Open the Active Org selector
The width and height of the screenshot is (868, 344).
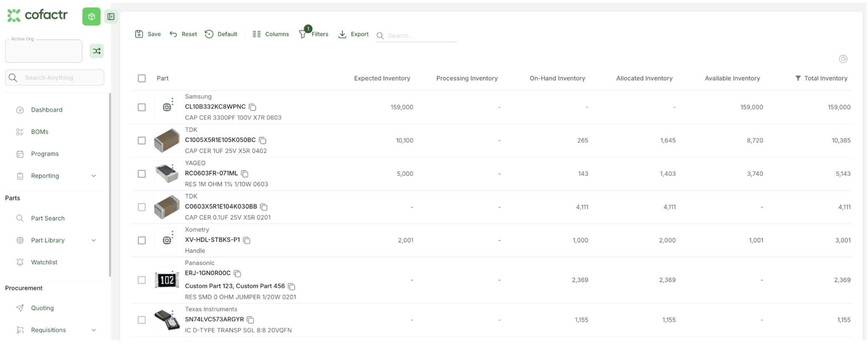click(x=44, y=51)
